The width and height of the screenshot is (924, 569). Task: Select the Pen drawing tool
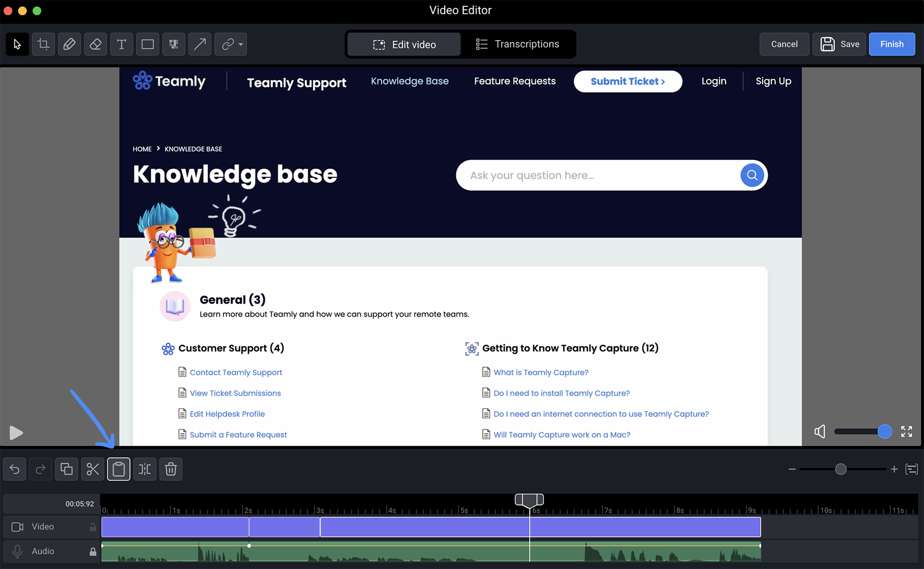[x=69, y=44]
